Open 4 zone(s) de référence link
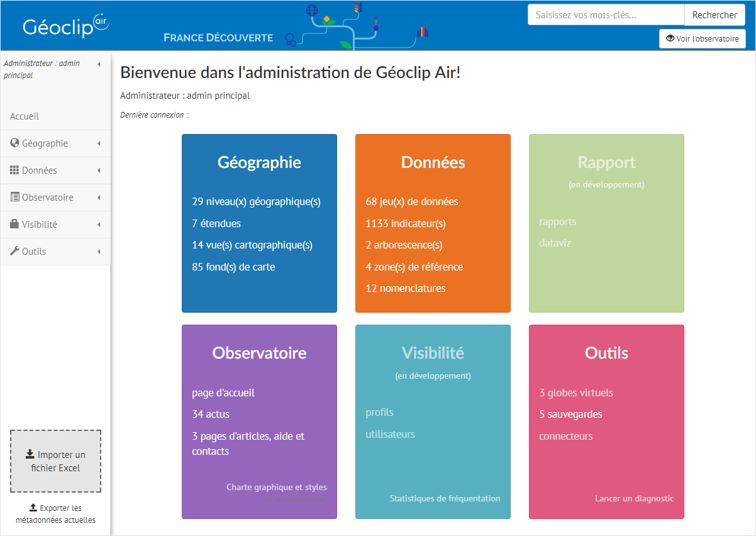 point(414,267)
